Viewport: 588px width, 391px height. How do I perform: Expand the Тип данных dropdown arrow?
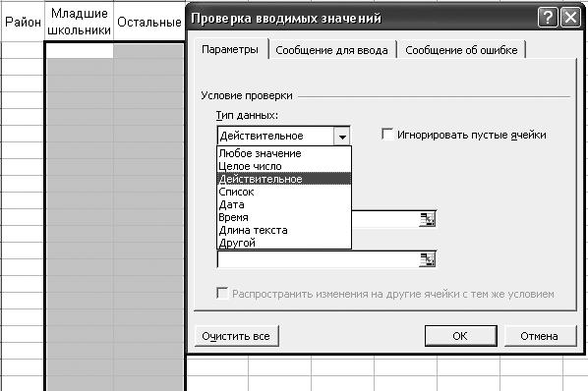[x=341, y=137]
